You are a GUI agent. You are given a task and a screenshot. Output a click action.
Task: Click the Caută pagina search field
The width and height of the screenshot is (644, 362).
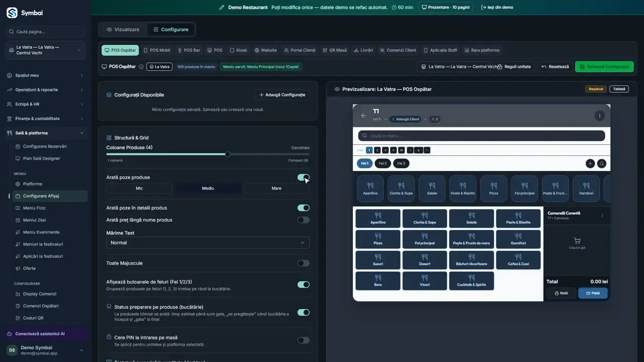[x=45, y=32]
